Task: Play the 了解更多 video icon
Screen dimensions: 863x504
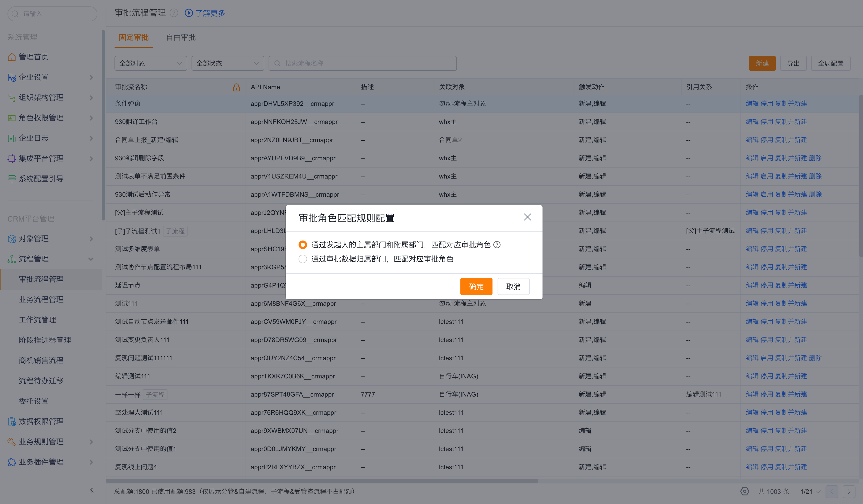Action: pyautogui.click(x=189, y=13)
